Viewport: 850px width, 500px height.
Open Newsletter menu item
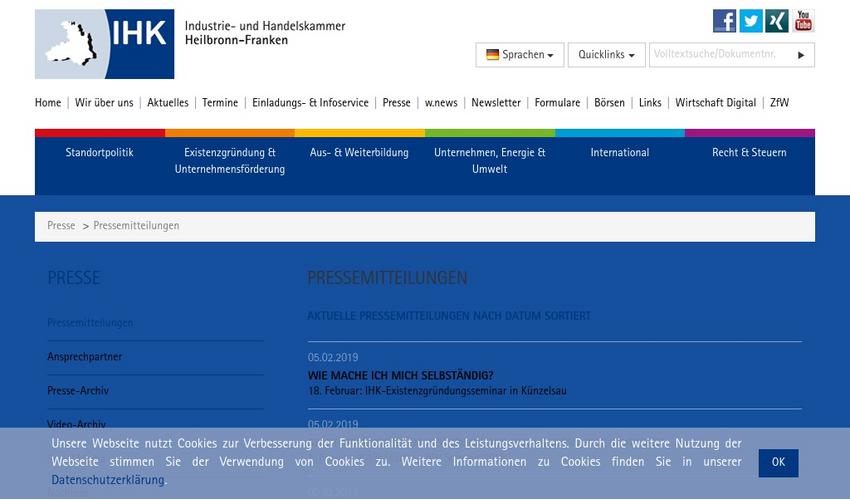coord(496,102)
